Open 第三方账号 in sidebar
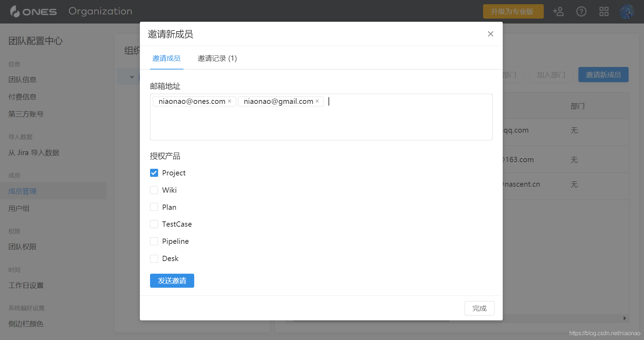This screenshot has height=340, width=644. click(x=26, y=114)
